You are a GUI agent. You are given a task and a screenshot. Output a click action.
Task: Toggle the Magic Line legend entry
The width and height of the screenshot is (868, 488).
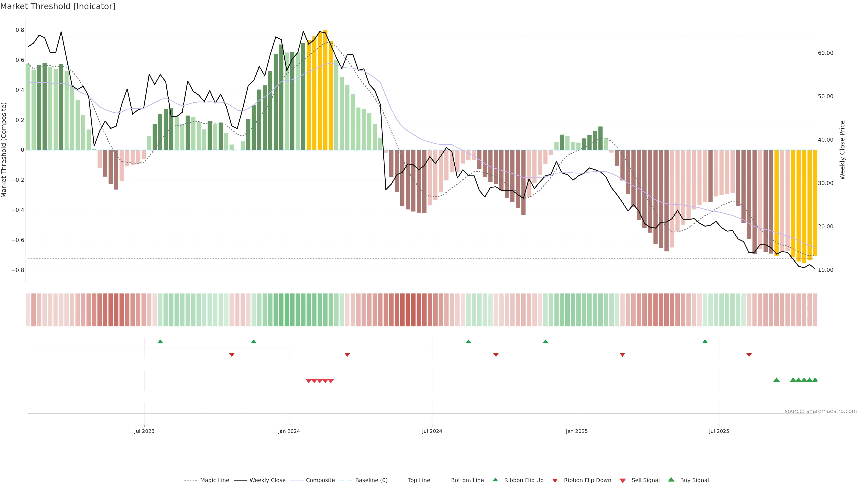click(x=214, y=480)
